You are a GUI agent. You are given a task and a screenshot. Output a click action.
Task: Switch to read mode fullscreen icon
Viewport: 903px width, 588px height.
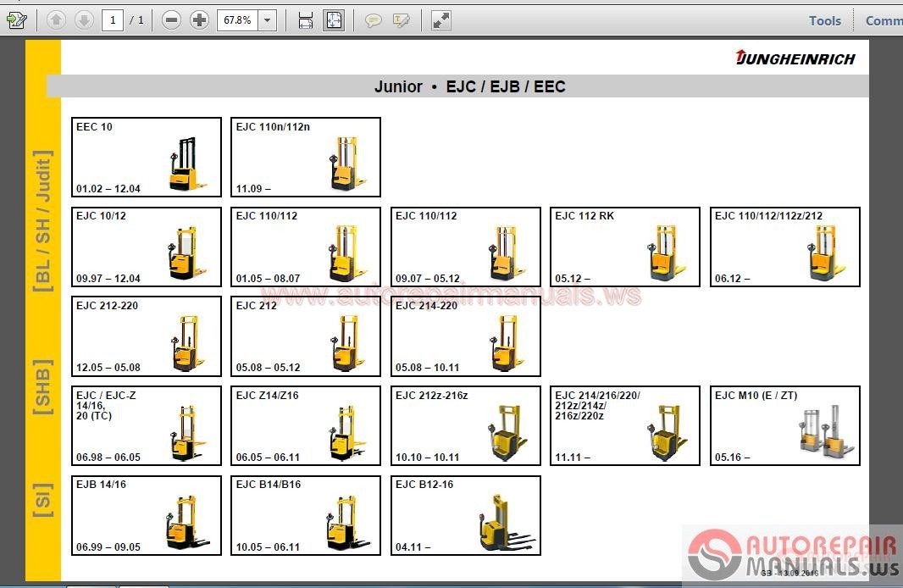[441, 20]
